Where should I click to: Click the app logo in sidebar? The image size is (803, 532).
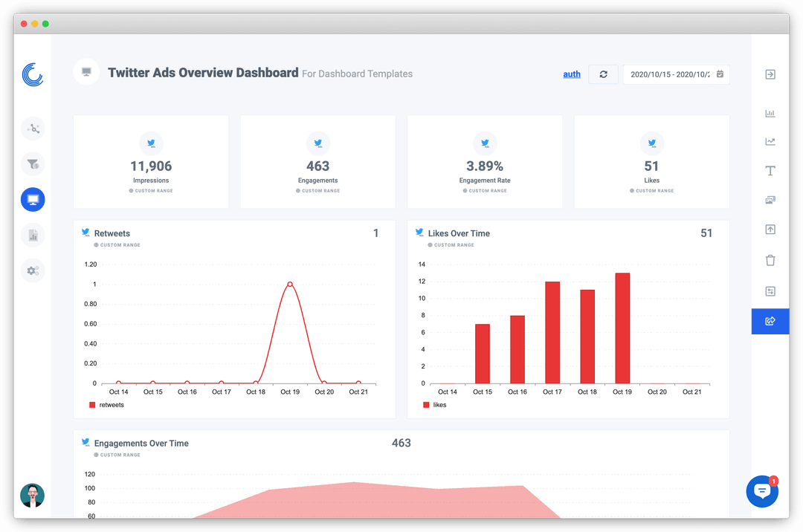pos(33,75)
